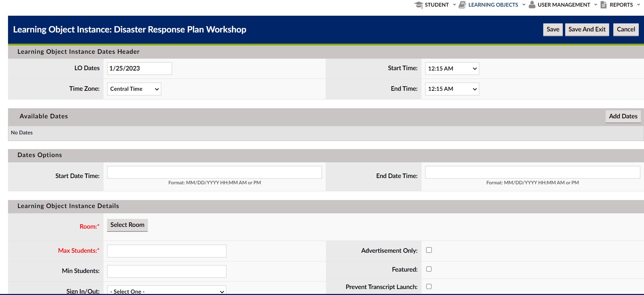Open the STUDENT menu
The image size is (644, 295).
click(x=437, y=5)
